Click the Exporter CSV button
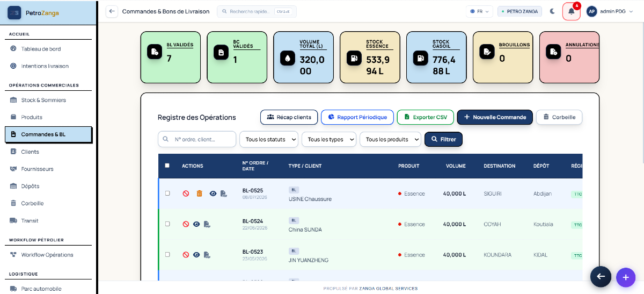This screenshot has width=644, height=294. click(426, 117)
